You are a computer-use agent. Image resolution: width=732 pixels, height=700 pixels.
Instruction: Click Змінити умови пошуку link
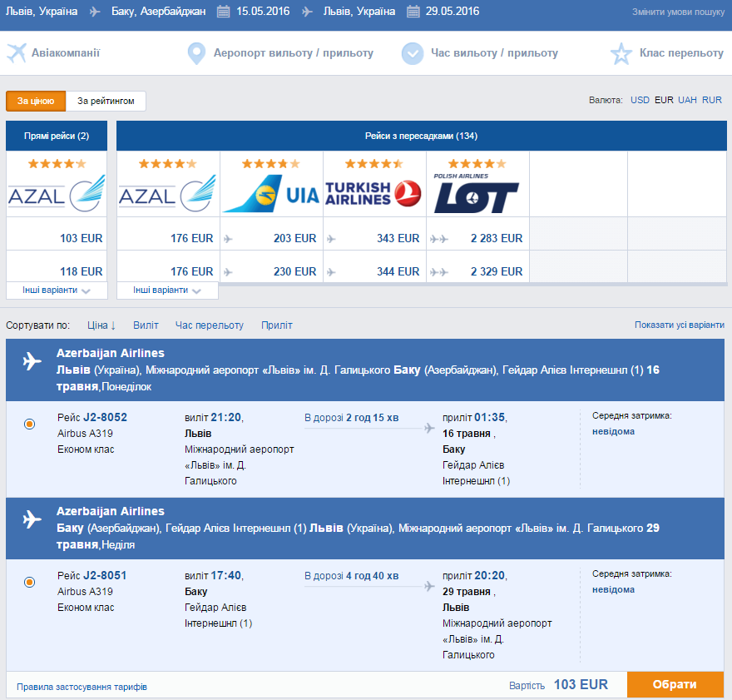[678, 12]
